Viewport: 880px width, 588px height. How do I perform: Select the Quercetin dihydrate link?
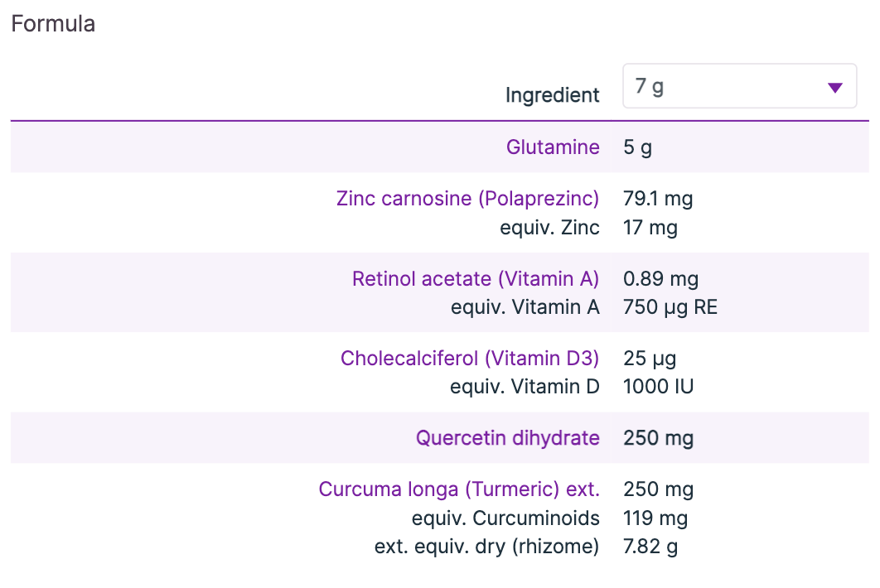pos(507,438)
